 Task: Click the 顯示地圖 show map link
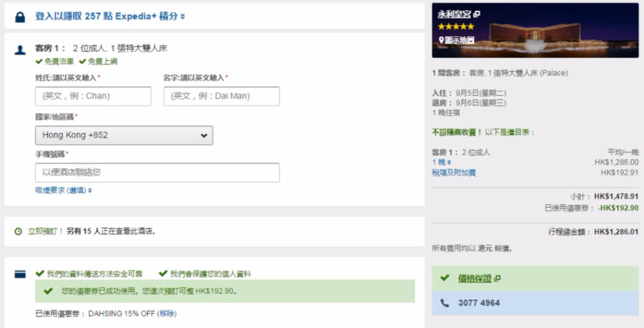(459, 40)
